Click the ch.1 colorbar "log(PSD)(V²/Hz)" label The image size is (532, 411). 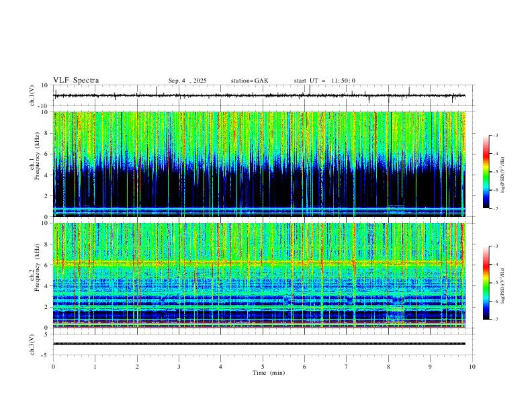click(x=503, y=175)
